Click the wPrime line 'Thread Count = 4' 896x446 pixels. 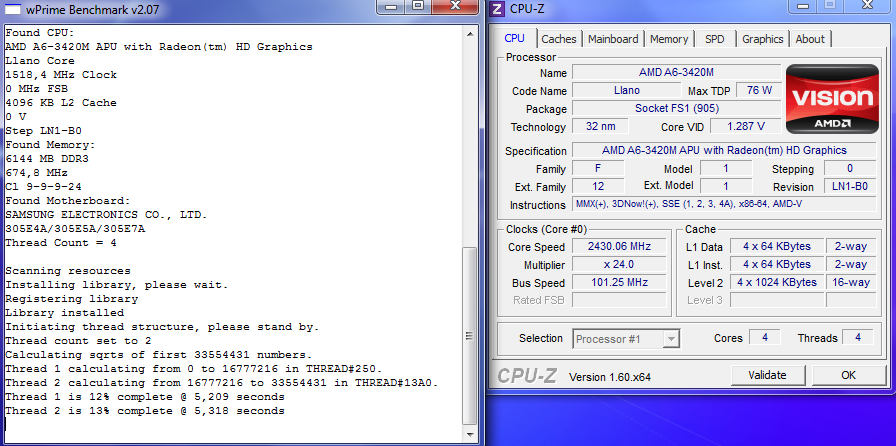pos(61,243)
